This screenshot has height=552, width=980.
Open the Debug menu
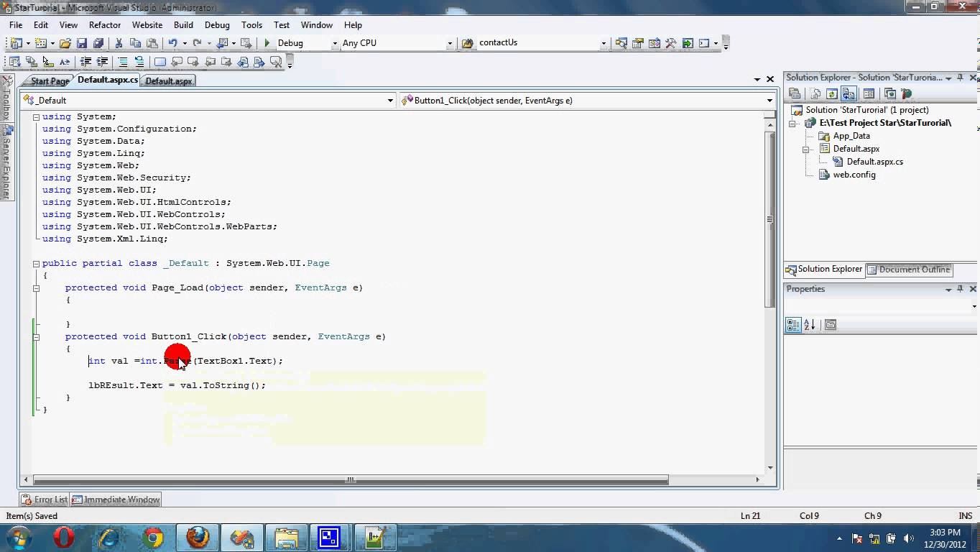pyautogui.click(x=216, y=24)
